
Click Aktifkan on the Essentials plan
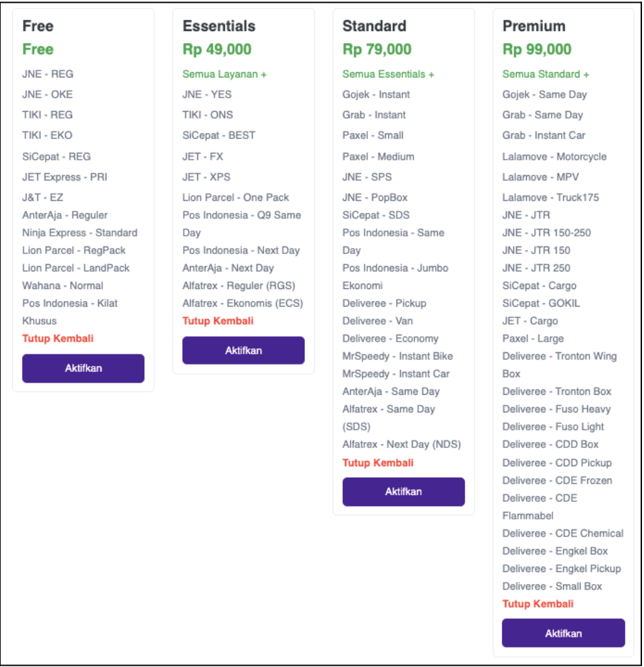243,350
